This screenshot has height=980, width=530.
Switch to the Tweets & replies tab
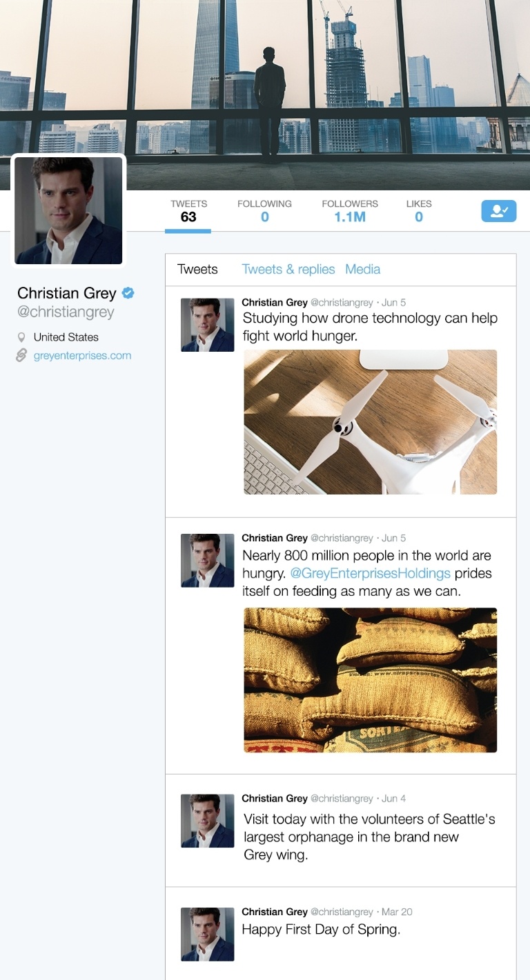coord(288,270)
